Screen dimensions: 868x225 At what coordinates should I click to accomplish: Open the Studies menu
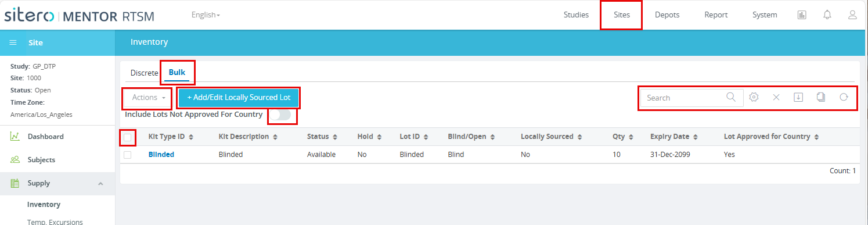click(x=576, y=15)
